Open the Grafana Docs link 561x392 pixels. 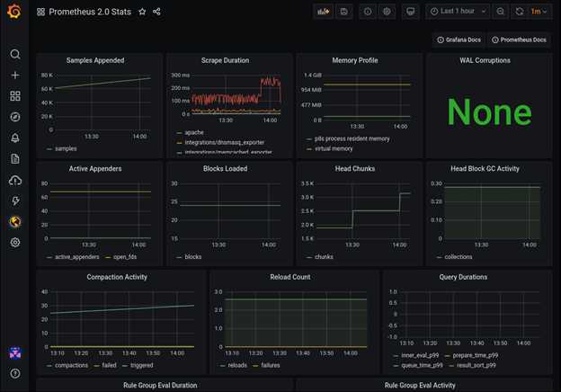[459, 40]
